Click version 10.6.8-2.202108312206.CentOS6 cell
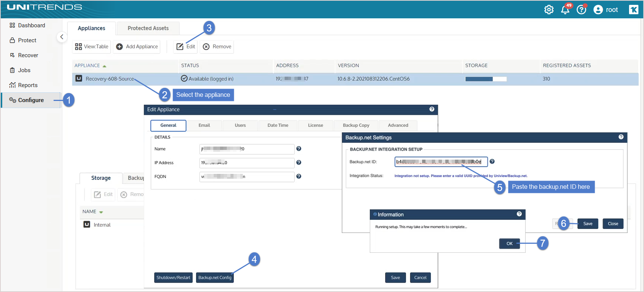The image size is (644, 292). pos(374,79)
